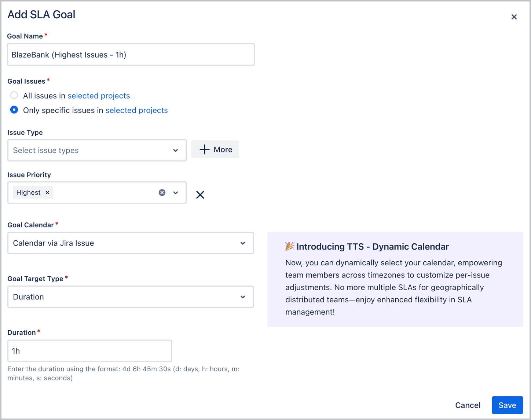Close the Add SLA Goal dialog
Viewport: 531px width, 420px height.
514,17
